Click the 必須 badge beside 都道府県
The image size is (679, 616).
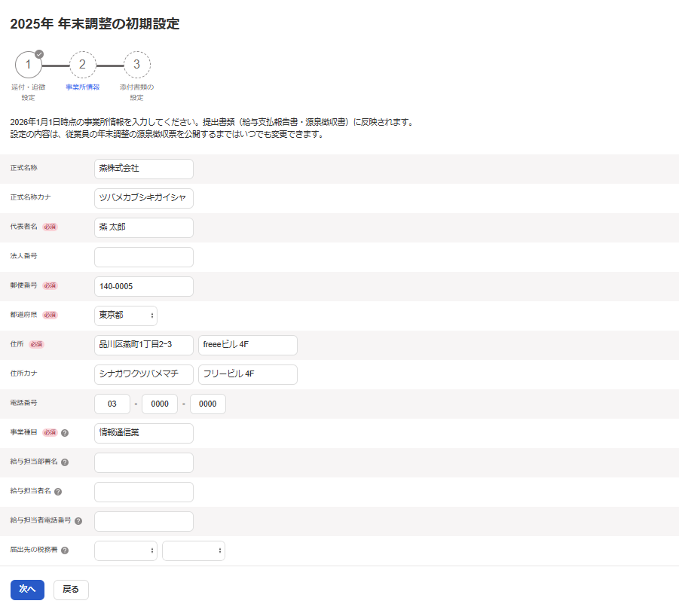[50, 315]
